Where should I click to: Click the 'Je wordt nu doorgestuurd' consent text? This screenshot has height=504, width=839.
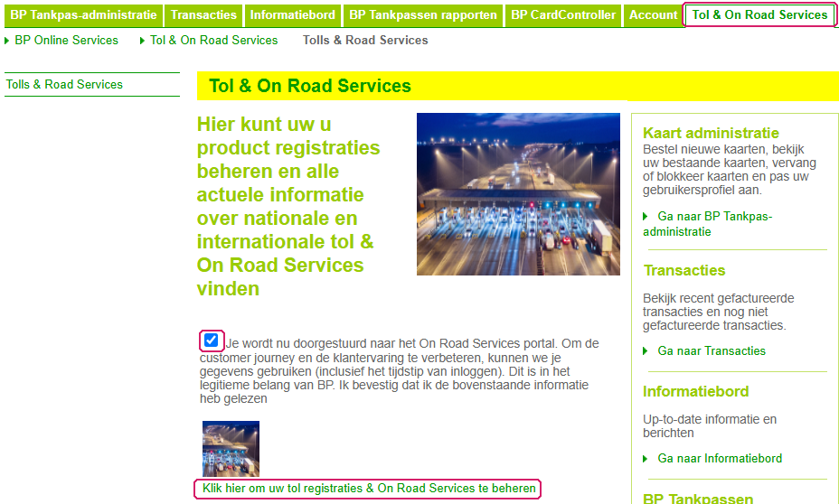[x=400, y=371]
